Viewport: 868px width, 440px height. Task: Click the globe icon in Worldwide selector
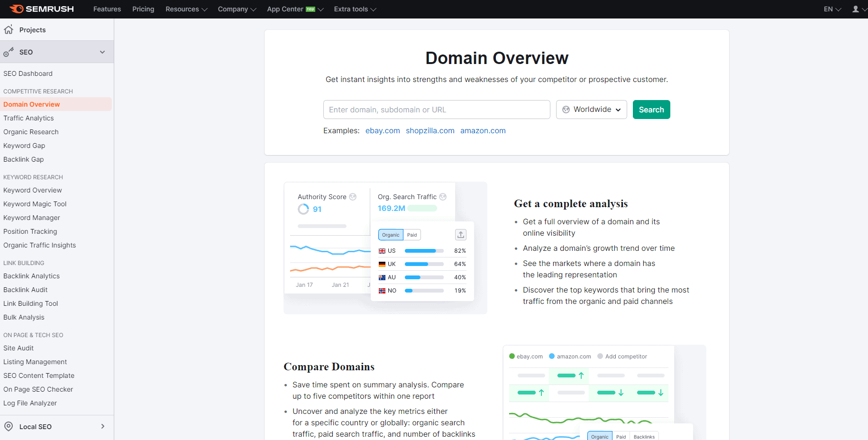(x=566, y=110)
